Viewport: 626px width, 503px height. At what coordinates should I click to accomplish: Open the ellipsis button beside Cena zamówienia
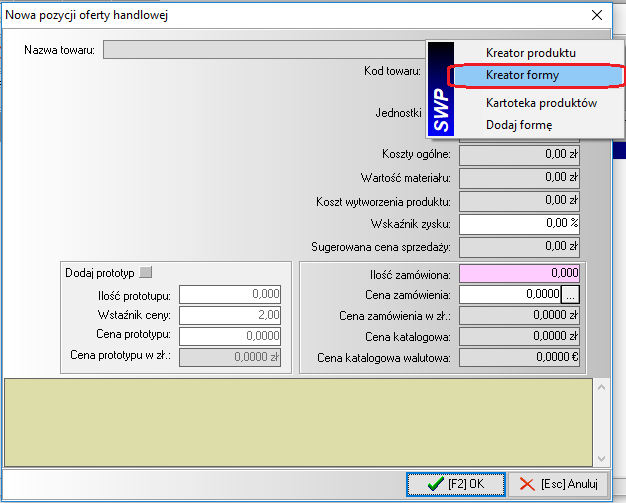click(x=570, y=295)
